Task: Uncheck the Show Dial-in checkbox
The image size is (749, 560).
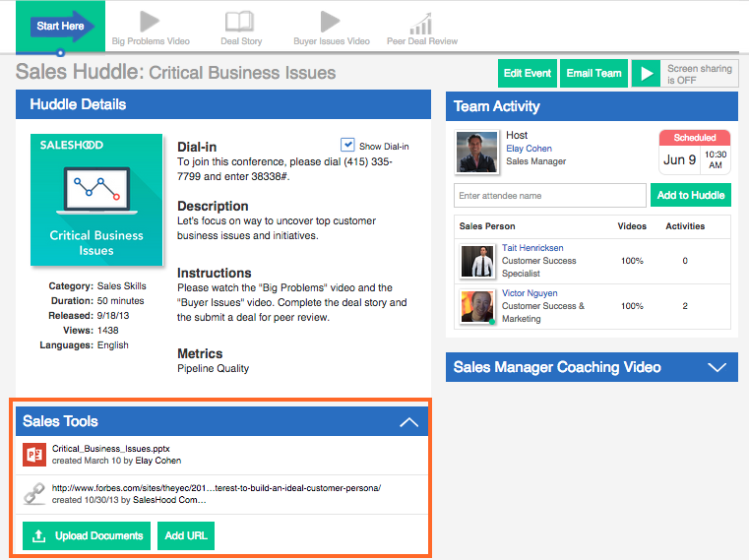Action: click(347, 145)
